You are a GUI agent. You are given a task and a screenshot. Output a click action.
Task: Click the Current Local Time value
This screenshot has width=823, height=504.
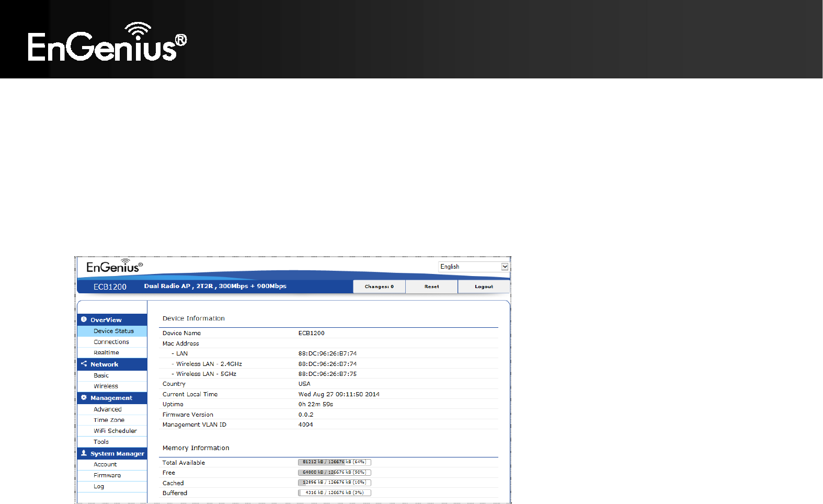click(x=339, y=394)
